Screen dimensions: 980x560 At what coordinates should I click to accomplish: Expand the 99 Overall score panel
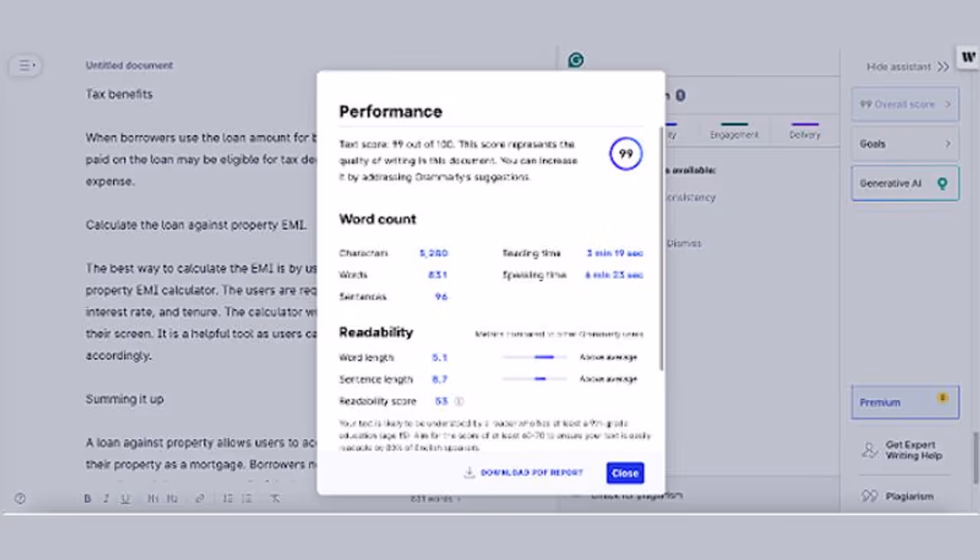pos(905,104)
